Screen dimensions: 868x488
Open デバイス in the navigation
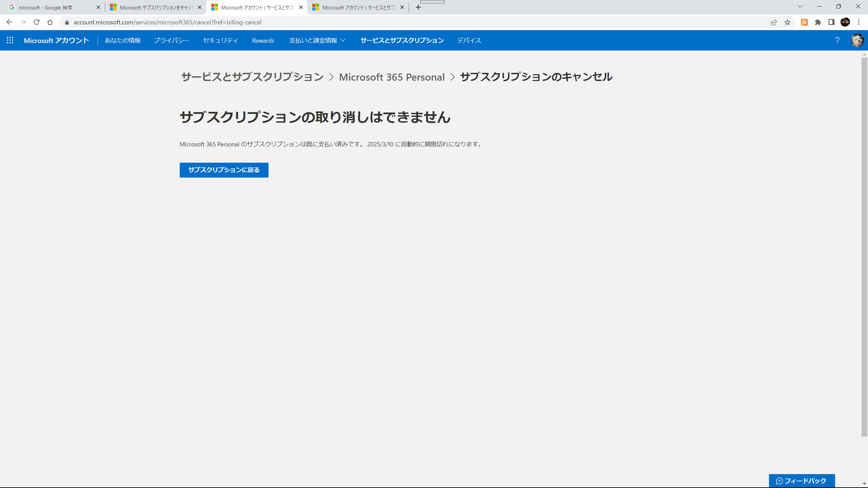[469, 40]
